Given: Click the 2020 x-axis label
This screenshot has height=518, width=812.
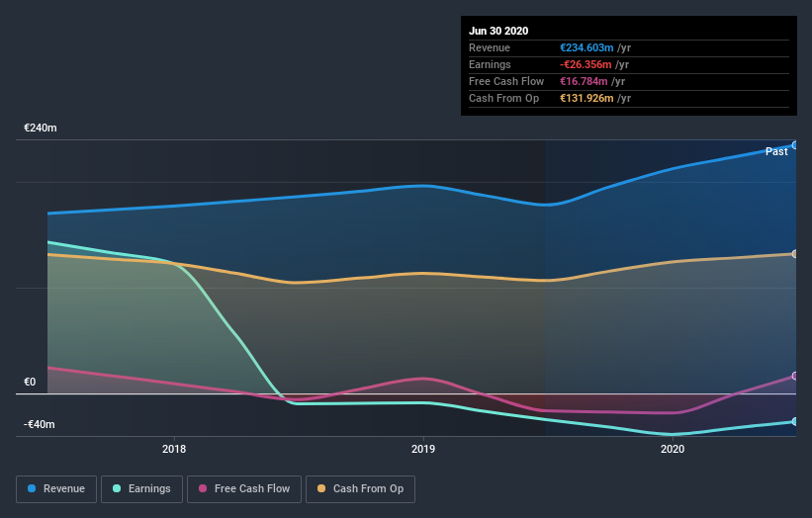Looking at the screenshot, I should (x=673, y=449).
